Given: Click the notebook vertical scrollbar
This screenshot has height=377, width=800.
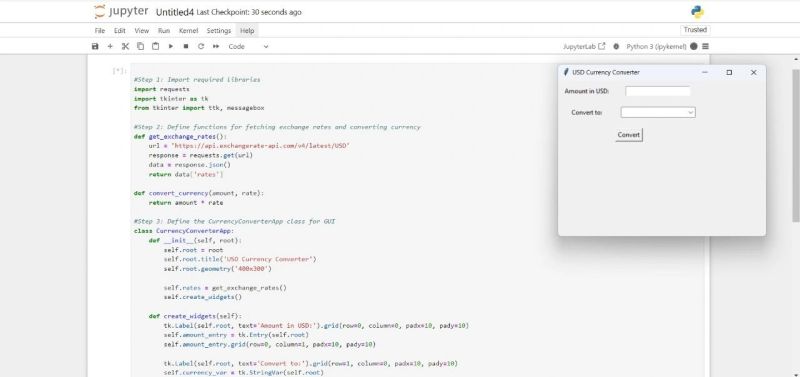Looking at the screenshot, I should [795, 145].
